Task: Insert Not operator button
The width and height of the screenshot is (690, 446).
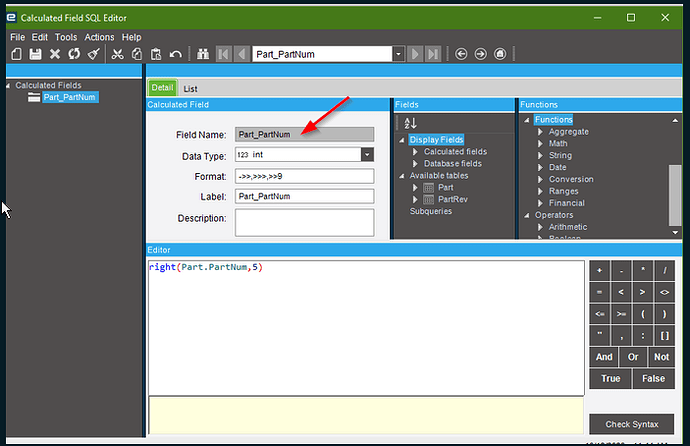Action: point(661,357)
